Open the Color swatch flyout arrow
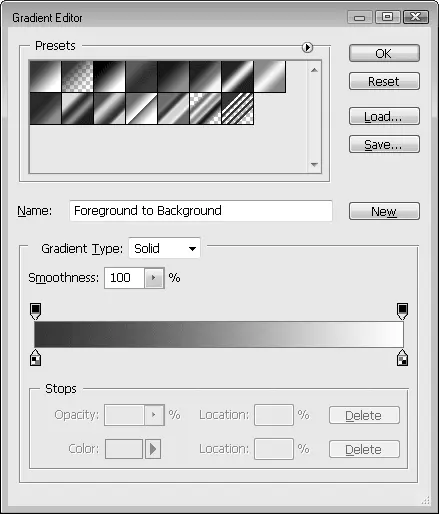Viewport: 439px width, 514px height. [x=153, y=449]
